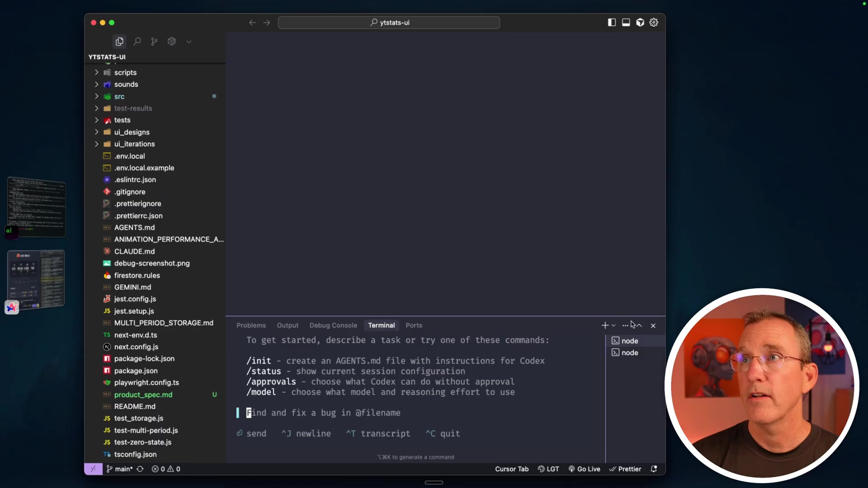Go forward with the right arrow
The height and width of the screenshot is (488, 868).
(x=267, y=23)
